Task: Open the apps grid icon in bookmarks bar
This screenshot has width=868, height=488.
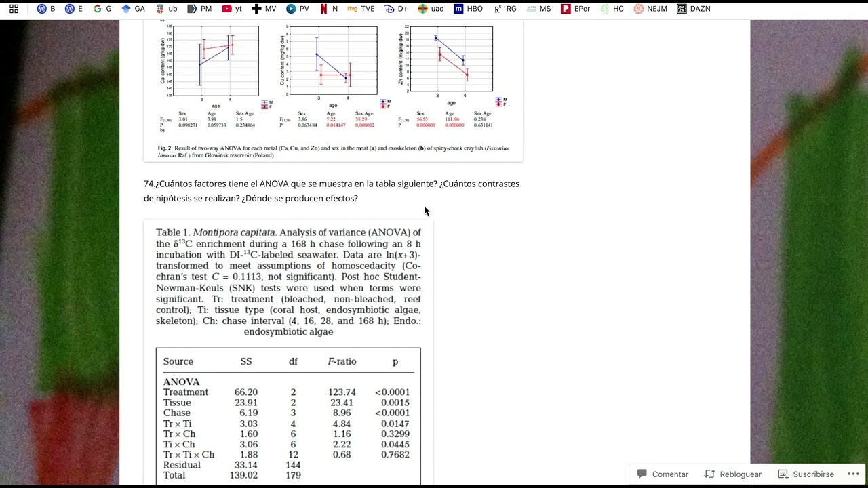Action: (x=14, y=9)
